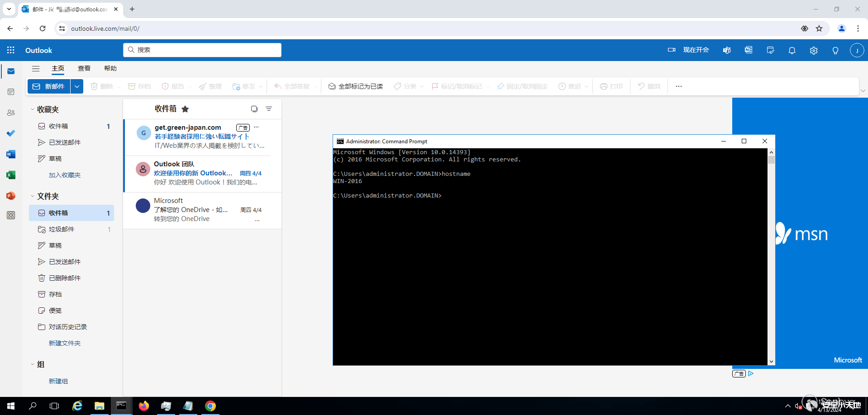Expand the ribbon with the chevron
This screenshot has width=868, height=415.
pos(863,91)
